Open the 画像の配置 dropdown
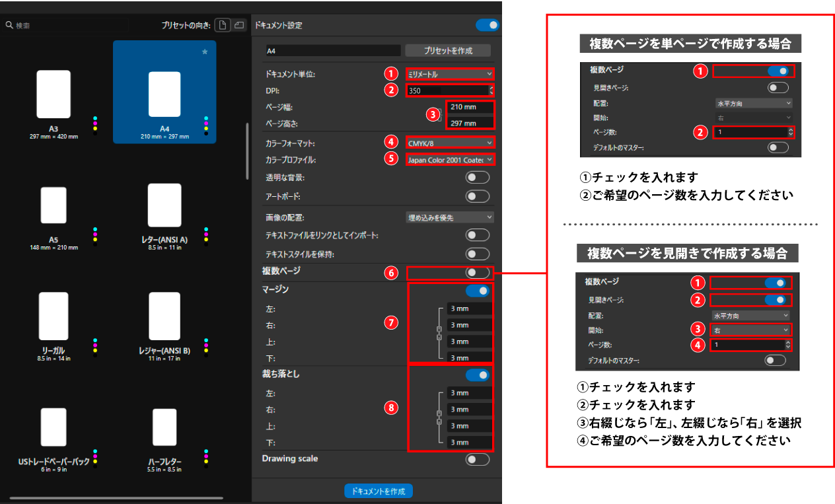The width and height of the screenshot is (835, 504). (x=449, y=217)
